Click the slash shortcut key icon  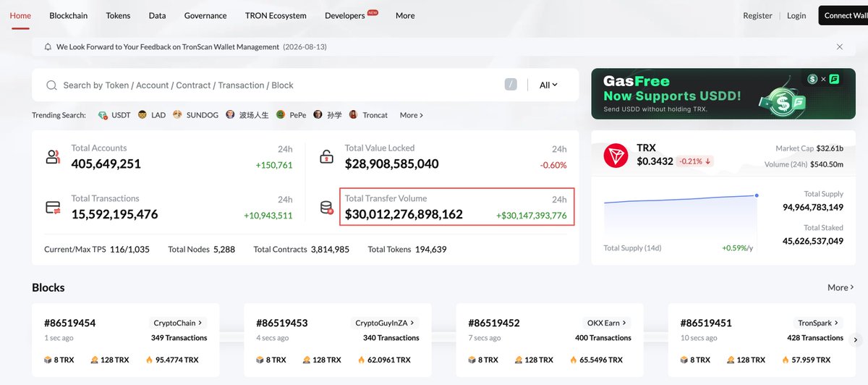pyautogui.click(x=511, y=85)
